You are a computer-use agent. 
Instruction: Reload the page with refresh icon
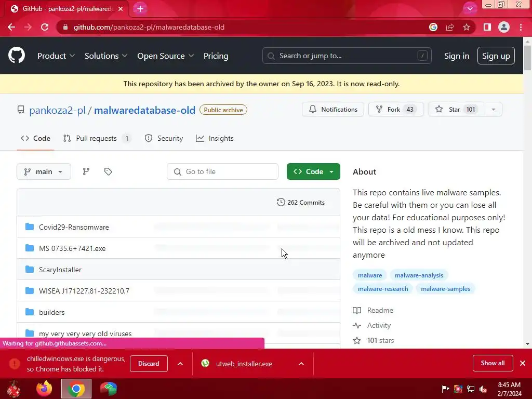point(45,27)
